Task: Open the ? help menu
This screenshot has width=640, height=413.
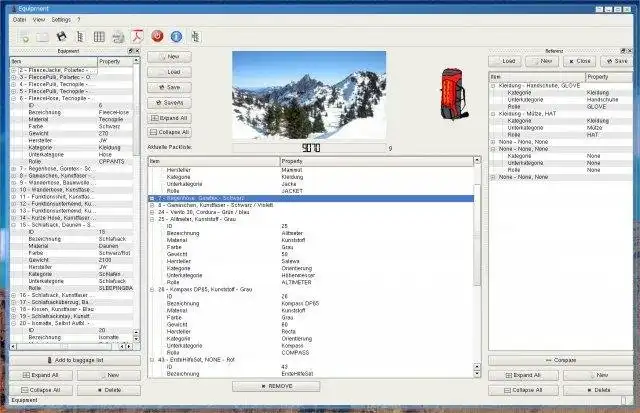Action: [x=79, y=20]
